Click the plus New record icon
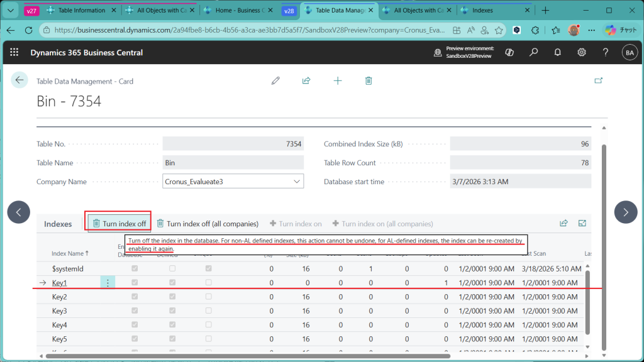Viewport: 644px width, 362px height. [x=338, y=80]
